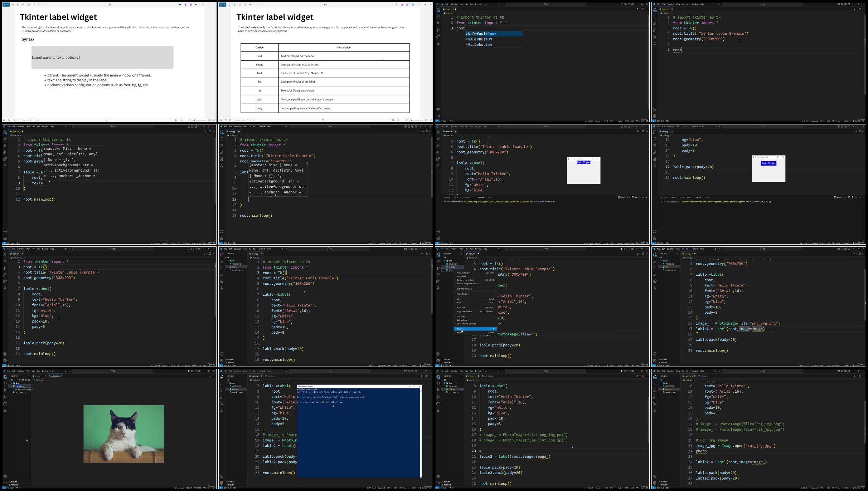The height and width of the screenshot is (491, 868).
Task: Click Python language mode in root = Tk() status bar
Action: [x=621, y=244]
